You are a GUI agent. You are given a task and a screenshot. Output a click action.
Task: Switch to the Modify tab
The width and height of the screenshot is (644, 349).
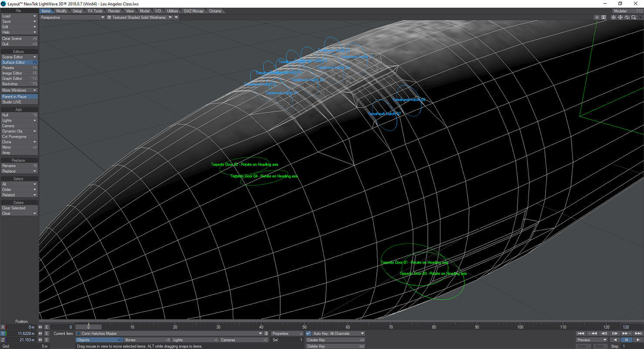pos(61,11)
